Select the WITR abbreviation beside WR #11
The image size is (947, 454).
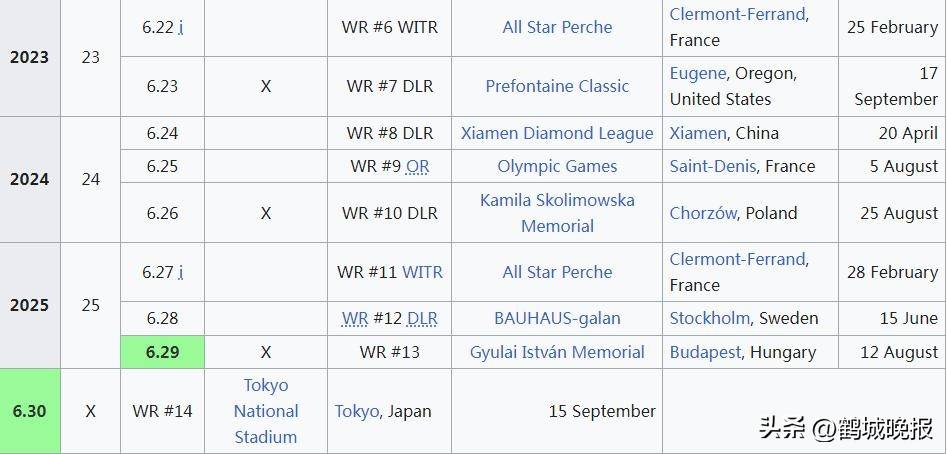tap(422, 272)
